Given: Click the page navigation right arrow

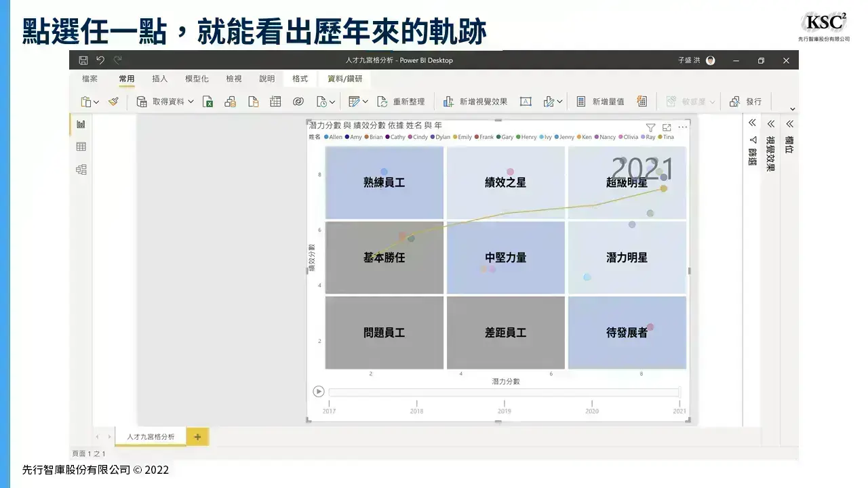Looking at the screenshot, I should (x=109, y=437).
